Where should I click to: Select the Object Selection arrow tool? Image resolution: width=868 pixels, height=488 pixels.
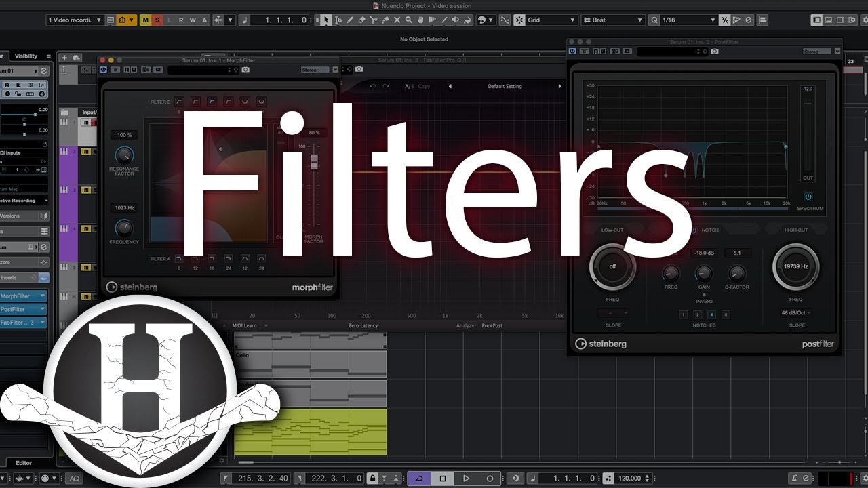pos(326,20)
